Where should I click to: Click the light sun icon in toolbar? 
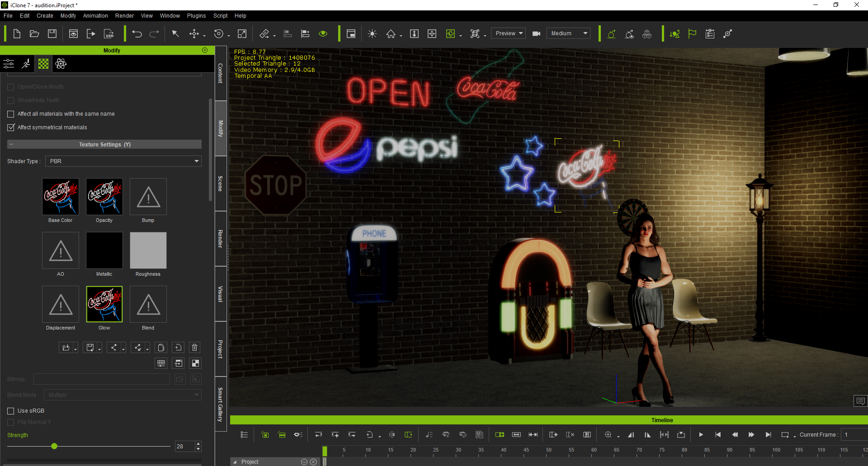point(372,34)
